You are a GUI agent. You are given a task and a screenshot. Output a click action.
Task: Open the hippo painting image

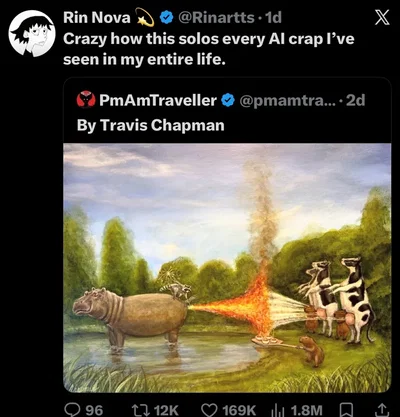(227, 268)
